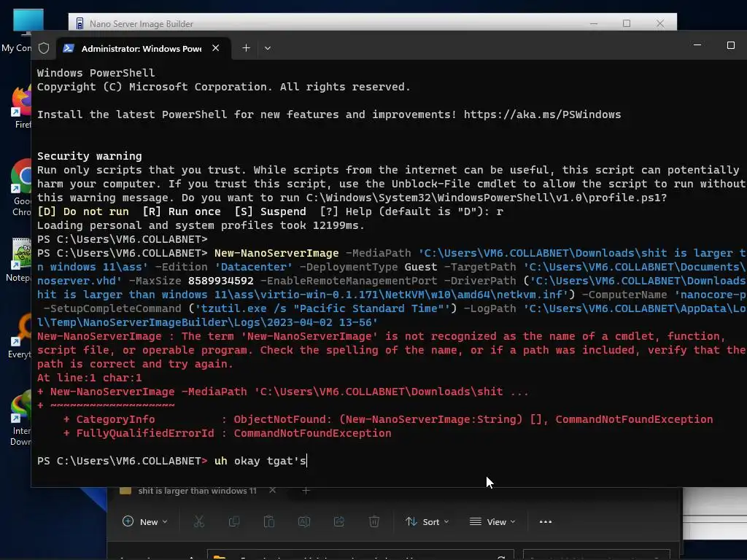Maximize the Nano Server Image Builder window
Image resolution: width=747 pixels, height=560 pixels.
pos(627,23)
